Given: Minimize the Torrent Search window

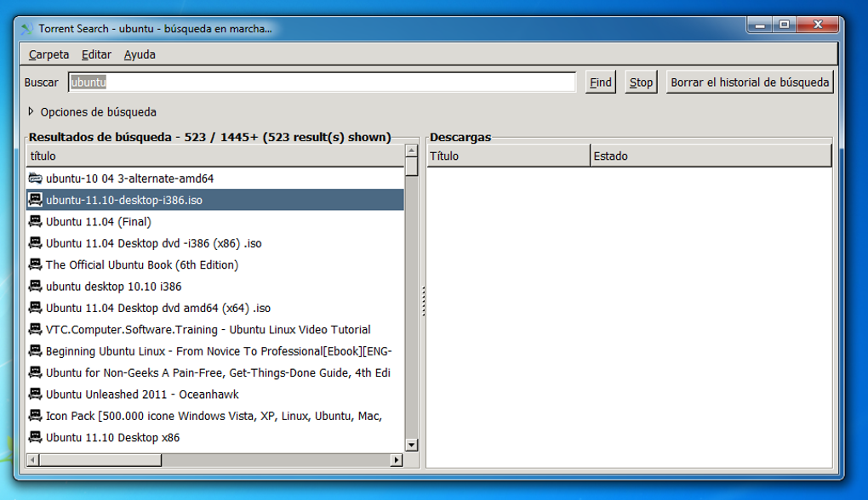Looking at the screenshot, I should click(760, 25).
